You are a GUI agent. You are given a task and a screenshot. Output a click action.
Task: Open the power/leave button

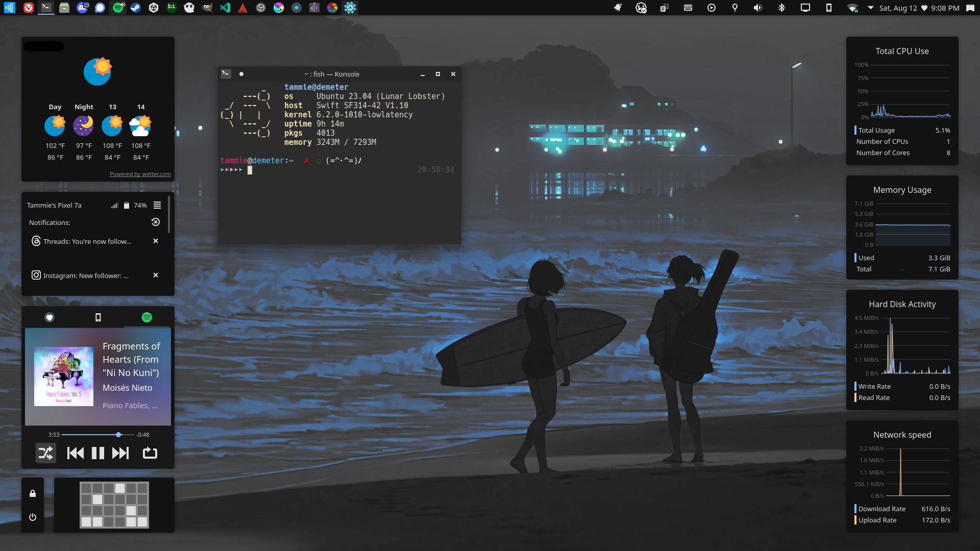(33, 517)
